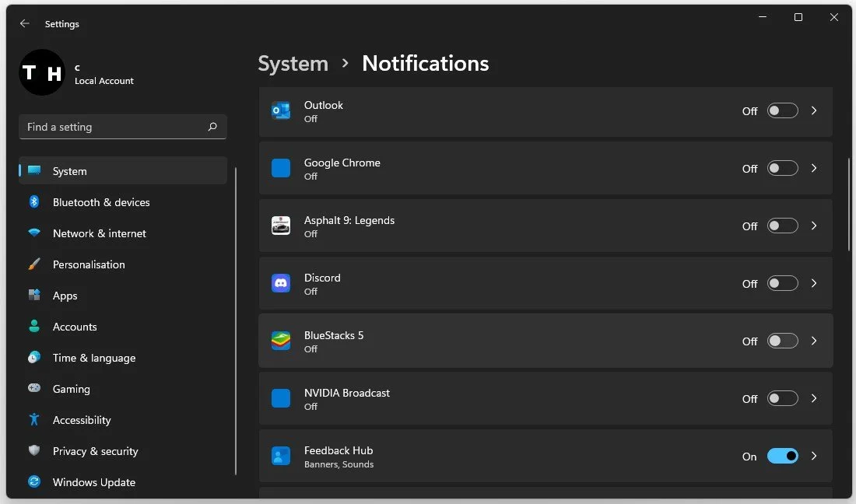Viewport: 856px width, 504px height.
Task: Click the Outlook app icon
Action: point(281,110)
